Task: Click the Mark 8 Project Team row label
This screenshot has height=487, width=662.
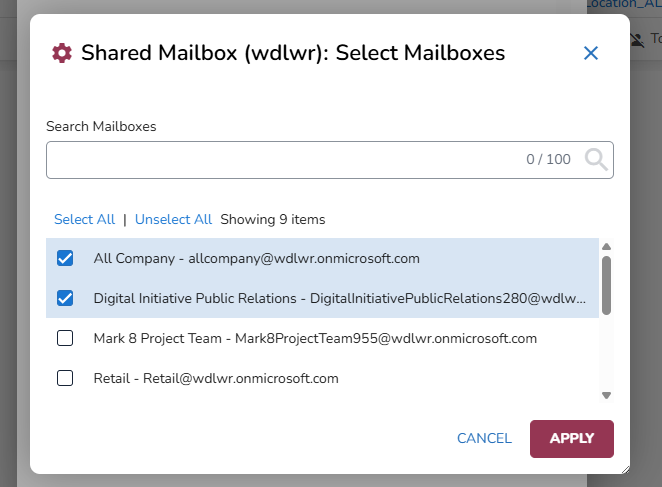Action: pyautogui.click(x=315, y=338)
